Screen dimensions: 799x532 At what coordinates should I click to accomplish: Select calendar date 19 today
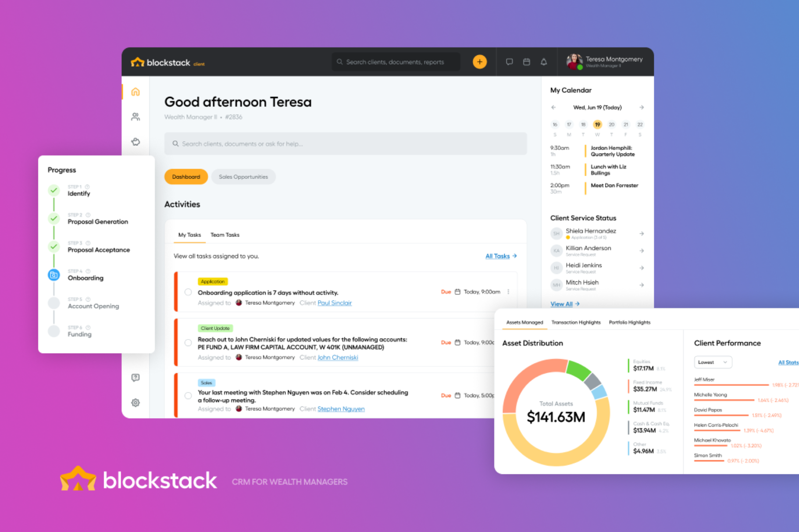tap(597, 125)
